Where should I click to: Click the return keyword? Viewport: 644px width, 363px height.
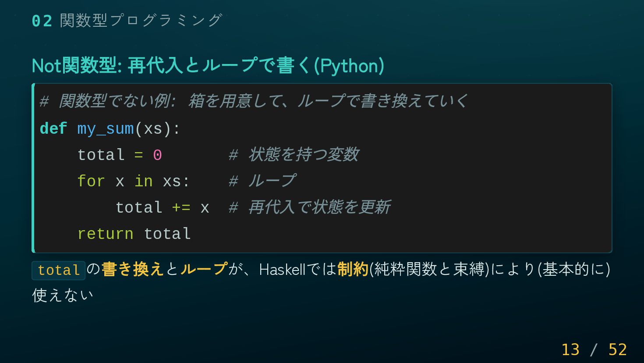(x=106, y=234)
